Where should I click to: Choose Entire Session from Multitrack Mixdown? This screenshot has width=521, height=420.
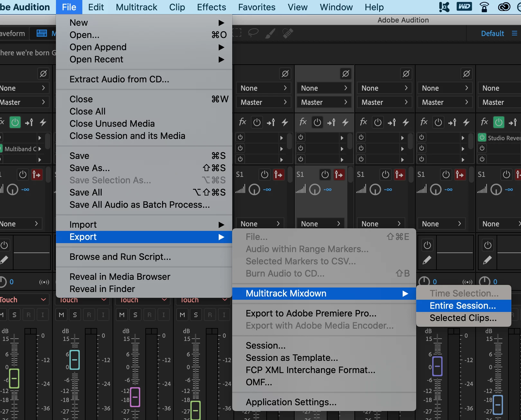tap(463, 306)
